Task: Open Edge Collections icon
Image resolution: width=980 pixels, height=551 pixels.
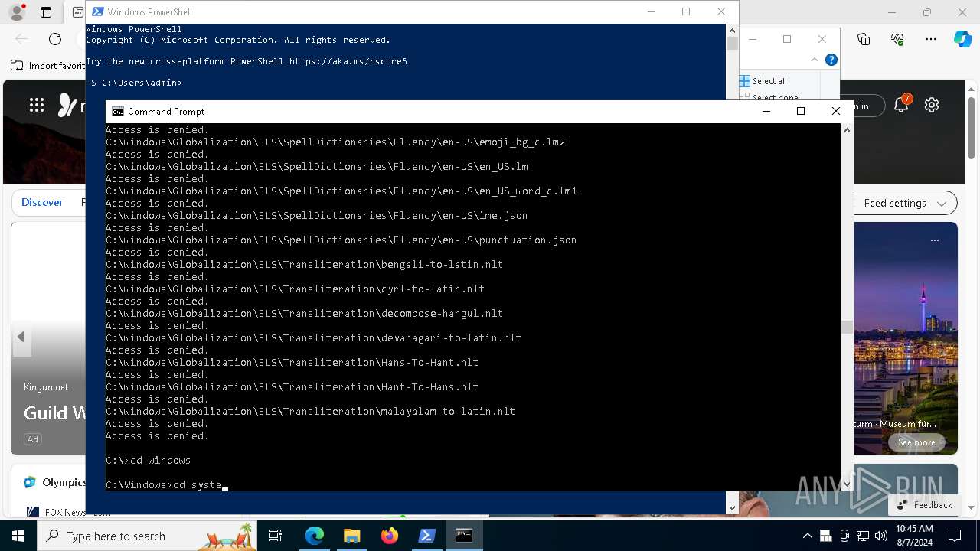Action: 864,39
